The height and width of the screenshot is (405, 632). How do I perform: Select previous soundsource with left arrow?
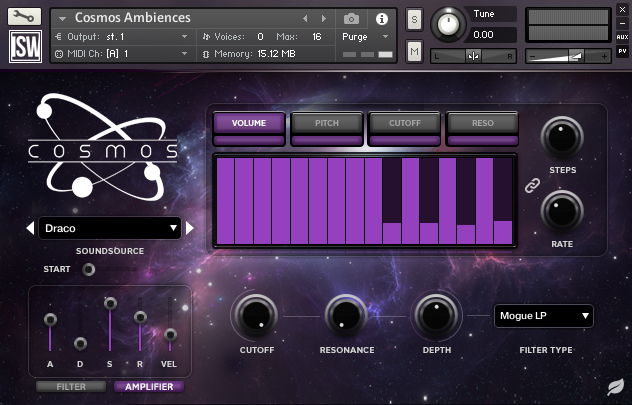tap(31, 229)
